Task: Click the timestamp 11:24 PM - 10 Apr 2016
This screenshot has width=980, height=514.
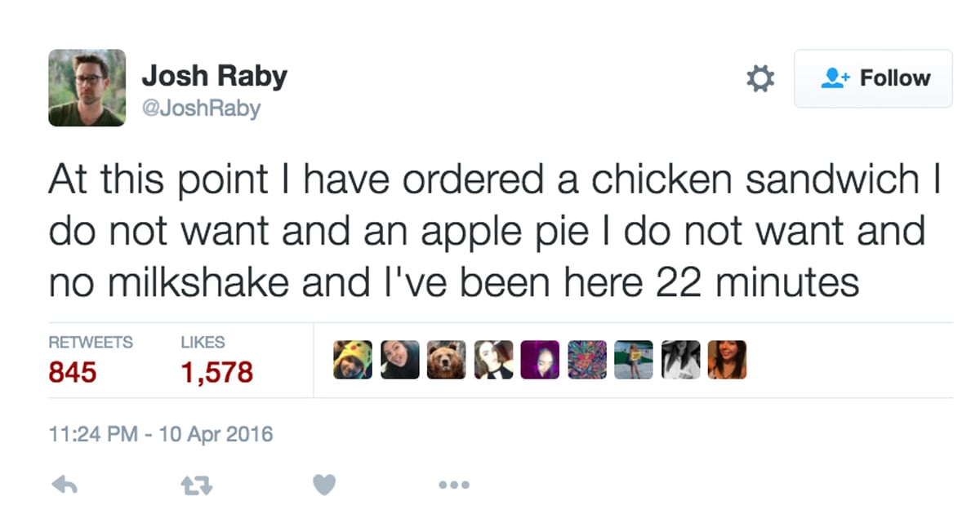Action: [160, 434]
